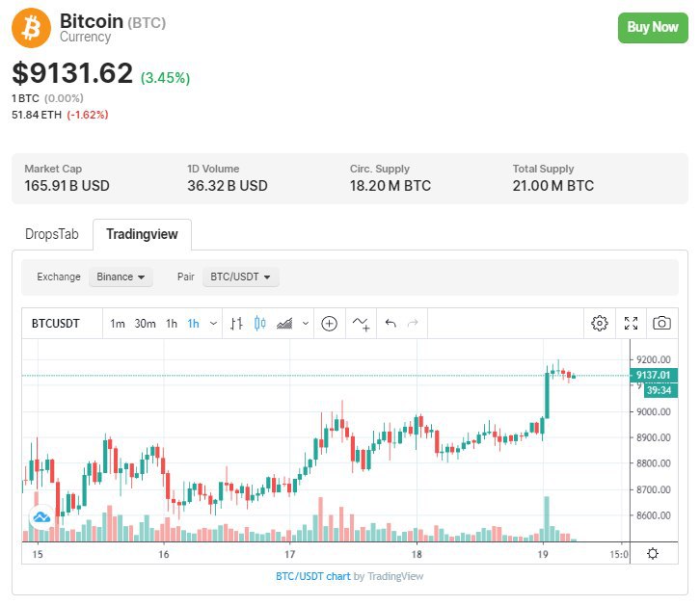Choose the Bars chart style icon
700x606 pixels.
[x=236, y=324]
